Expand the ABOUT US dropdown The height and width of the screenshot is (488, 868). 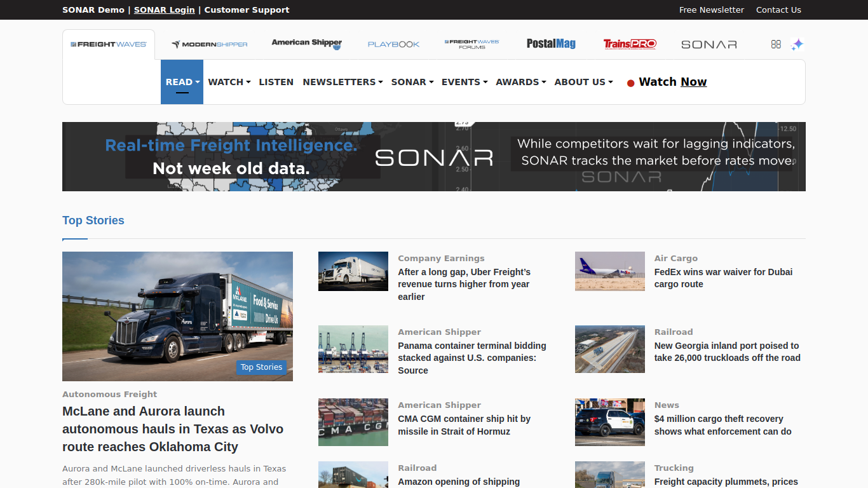(x=583, y=82)
